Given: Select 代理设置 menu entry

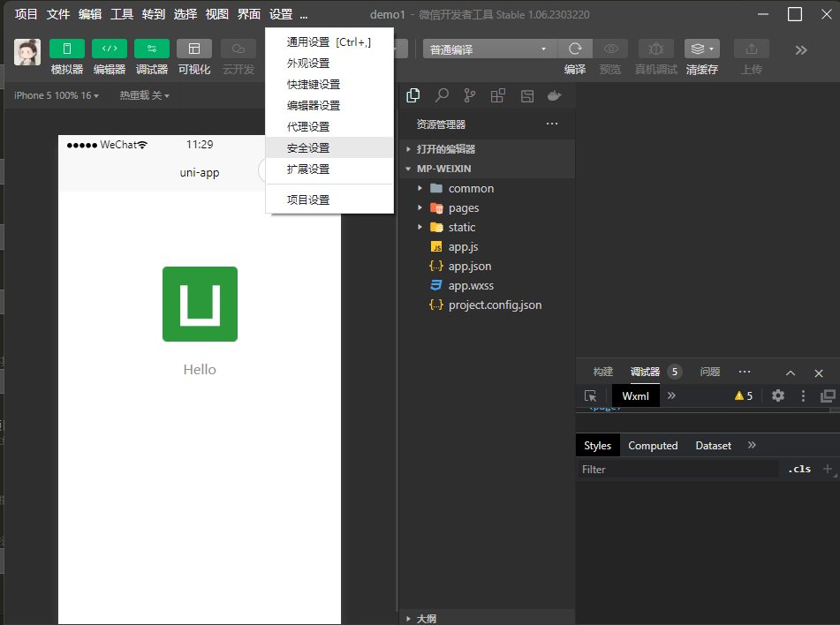Looking at the screenshot, I should [329, 126].
